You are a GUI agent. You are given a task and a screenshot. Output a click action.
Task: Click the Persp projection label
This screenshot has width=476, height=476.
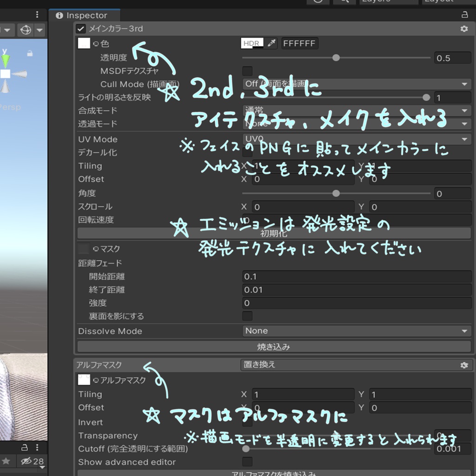click(x=10, y=107)
